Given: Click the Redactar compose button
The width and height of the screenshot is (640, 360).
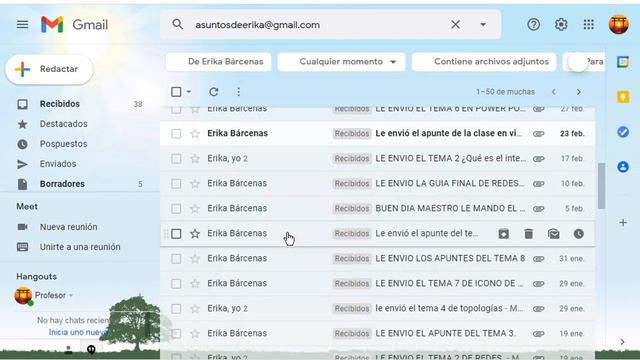Looking at the screenshot, I should (49, 69).
